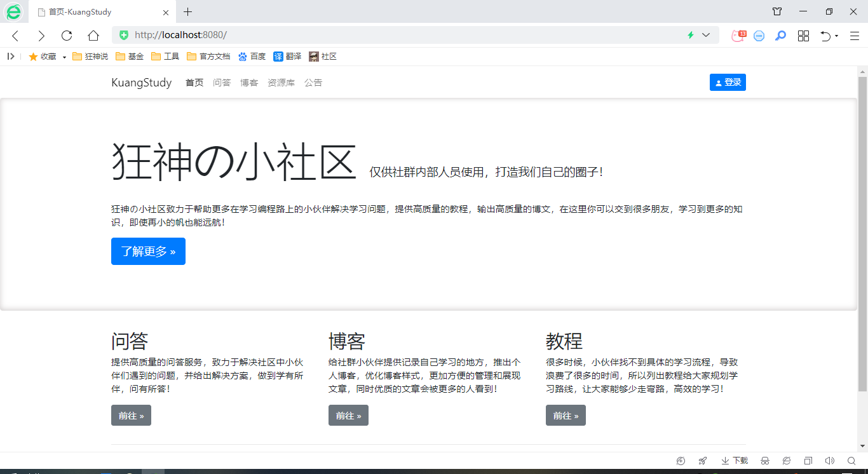
Task: Open the 工具 bookmark folder
Action: (x=165, y=57)
